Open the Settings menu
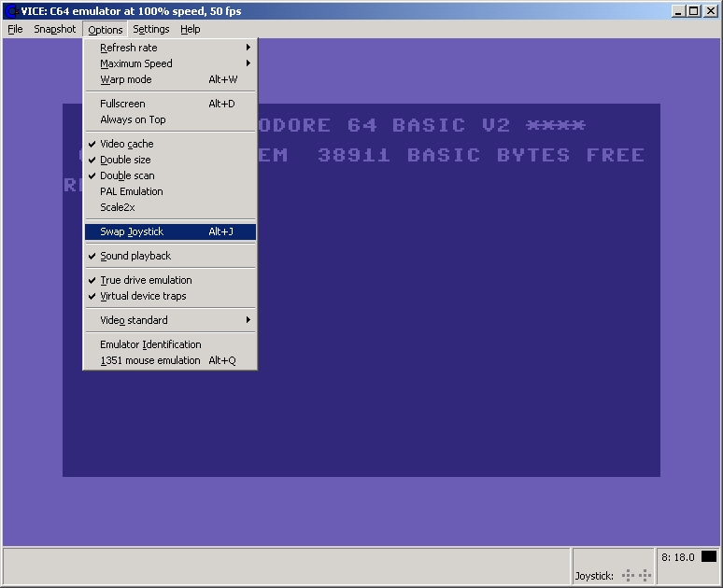The height and width of the screenshot is (588, 723). [150, 29]
